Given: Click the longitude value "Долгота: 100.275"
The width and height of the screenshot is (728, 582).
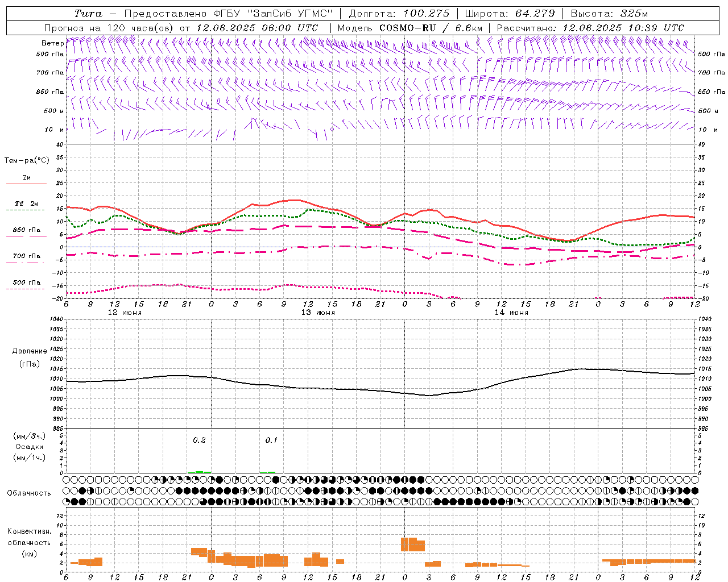Looking at the screenshot, I should 399,14.
